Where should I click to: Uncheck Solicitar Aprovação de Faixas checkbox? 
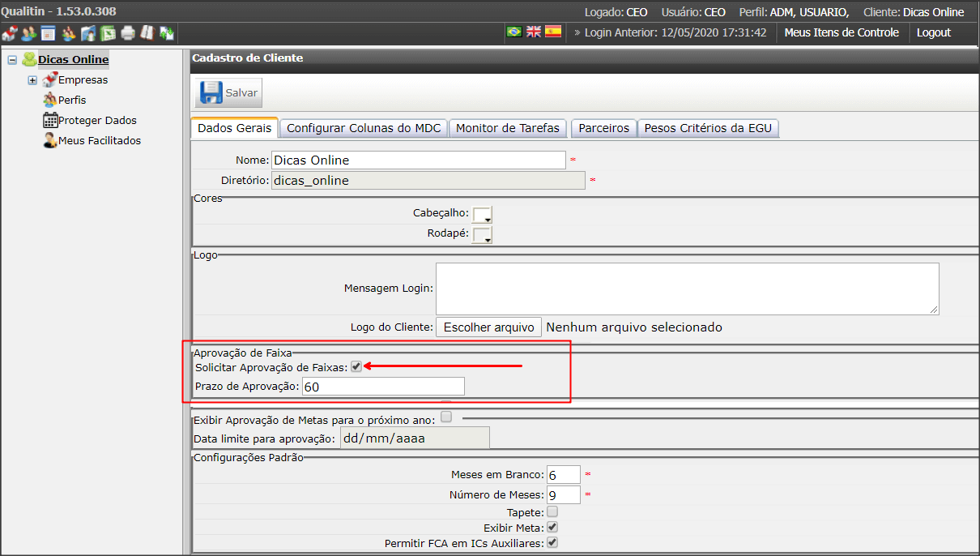pyautogui.click(x=356, y=367)
